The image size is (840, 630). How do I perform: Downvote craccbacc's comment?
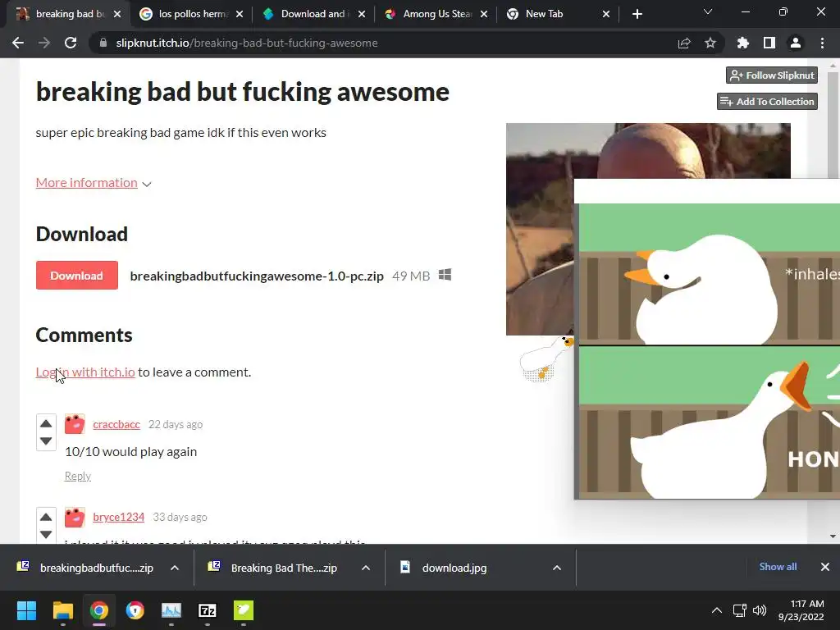point(46,441)
